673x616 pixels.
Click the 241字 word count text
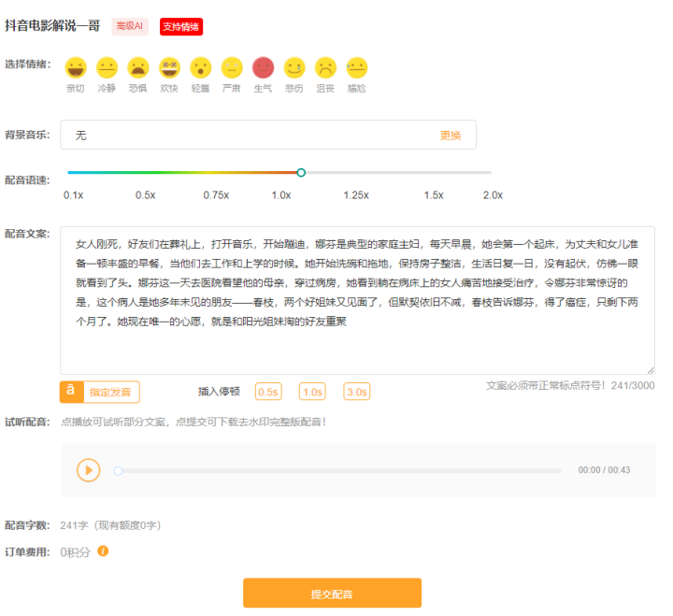coord(74,525)
